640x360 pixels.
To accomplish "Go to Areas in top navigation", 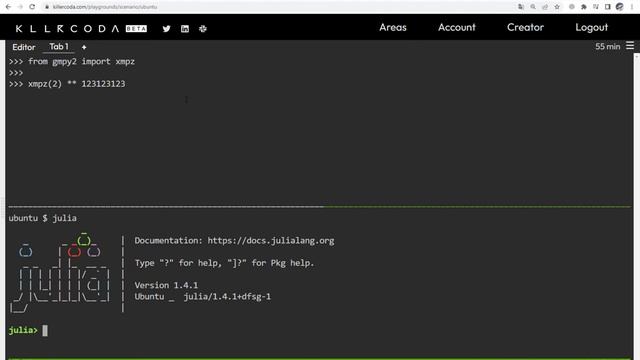I will pyautogui.click(x=393, y=27).
